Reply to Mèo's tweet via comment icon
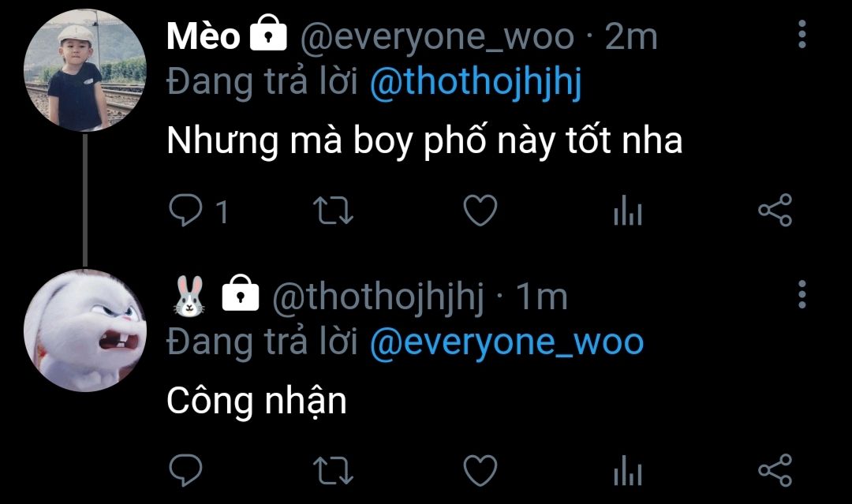Image resolution: width=852 pixels, height=504 pixels. click(186, 210)
